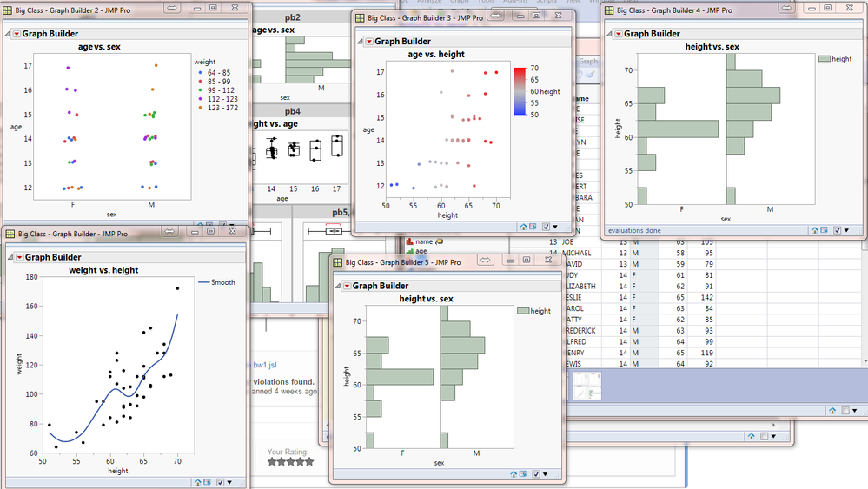The image size is (868, 489).
Task: Open the bw1.jsl link in background page
Action: pos(265,365)
